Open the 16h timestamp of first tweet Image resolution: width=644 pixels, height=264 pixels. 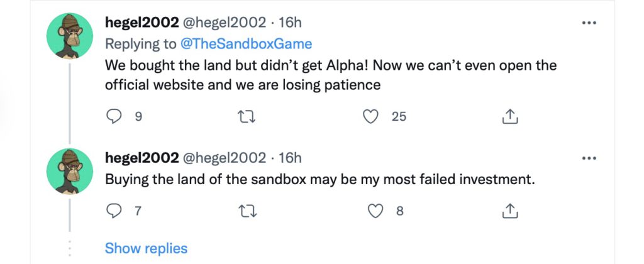click(x=290, y=23)
